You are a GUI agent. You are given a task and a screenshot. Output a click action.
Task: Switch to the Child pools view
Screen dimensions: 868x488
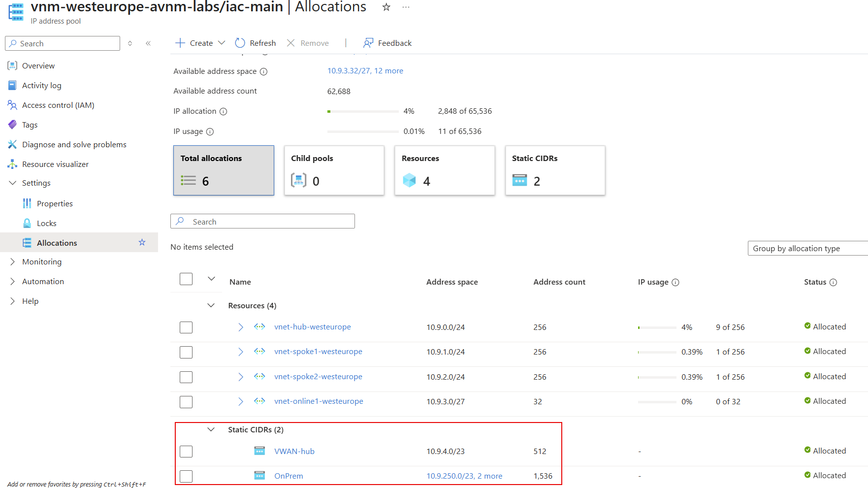click(x=334, y=170)
